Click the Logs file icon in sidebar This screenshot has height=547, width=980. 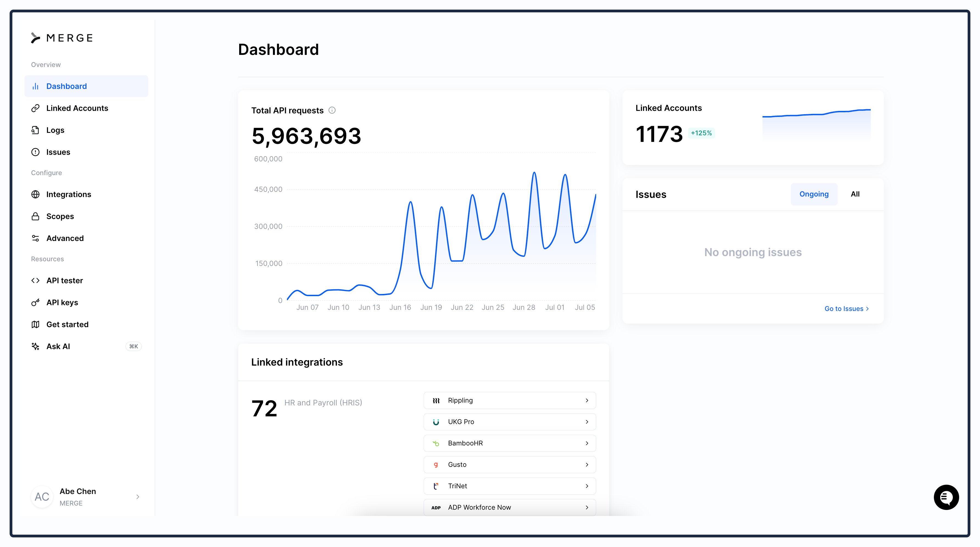point(35,130)
